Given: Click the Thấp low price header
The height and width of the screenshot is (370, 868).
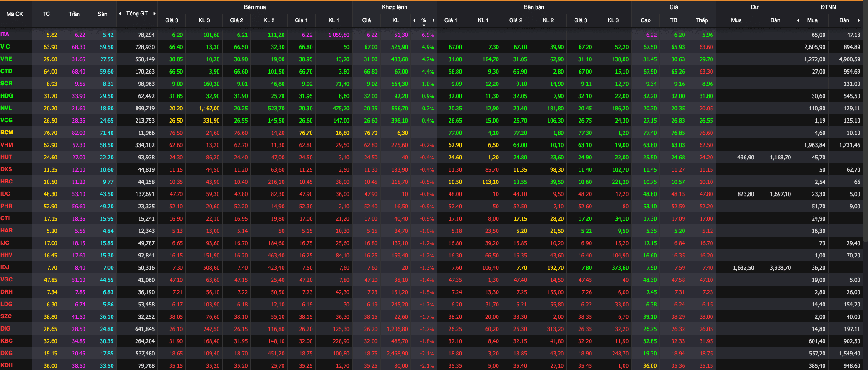Looking at the screenshot, I should (702, 20).
